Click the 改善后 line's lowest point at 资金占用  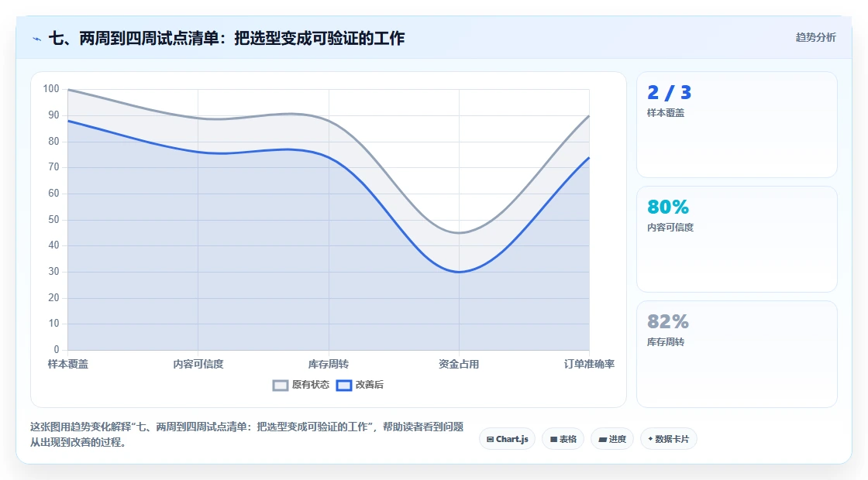tap(459, 272)
